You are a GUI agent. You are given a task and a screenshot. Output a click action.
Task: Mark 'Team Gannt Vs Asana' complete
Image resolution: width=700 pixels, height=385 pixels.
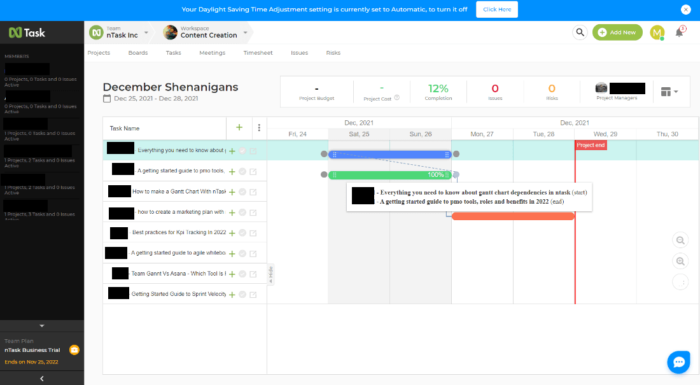[x=242, y=274]
